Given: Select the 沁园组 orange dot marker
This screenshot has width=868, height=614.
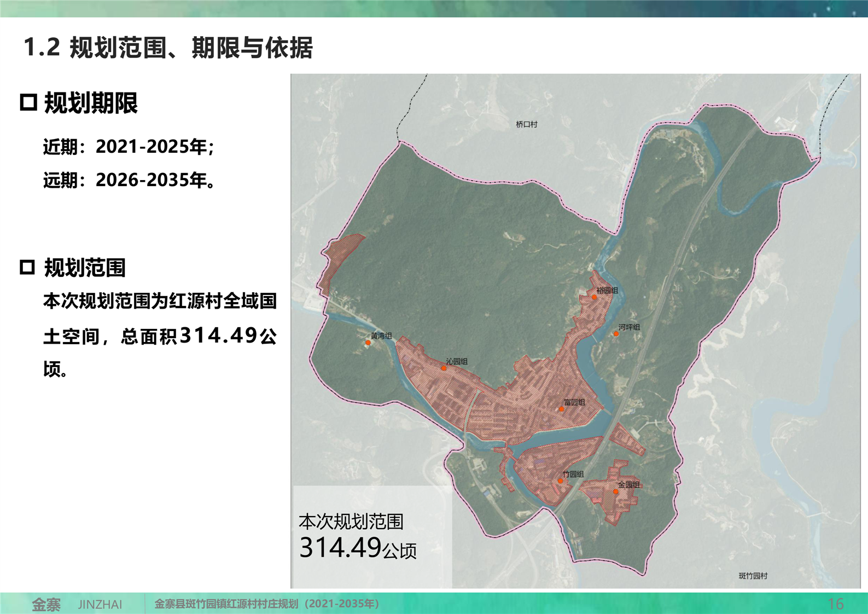Looking at the screenshot, I should pos(444,368).
